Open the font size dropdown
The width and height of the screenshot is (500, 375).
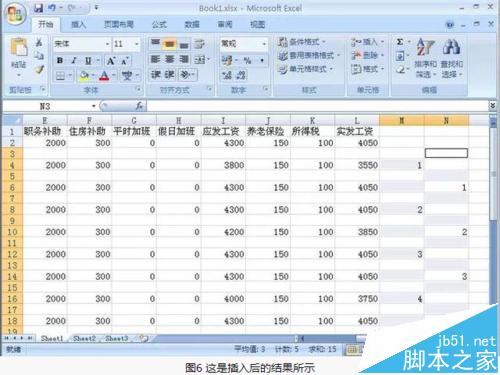click(137, 44)
